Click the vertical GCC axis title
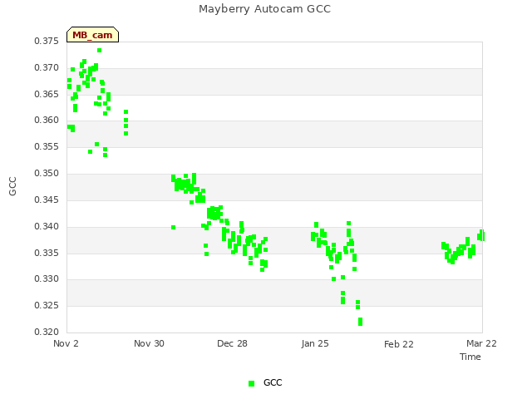Viewport: 532px width, 399px height. (x=12, y=186)
